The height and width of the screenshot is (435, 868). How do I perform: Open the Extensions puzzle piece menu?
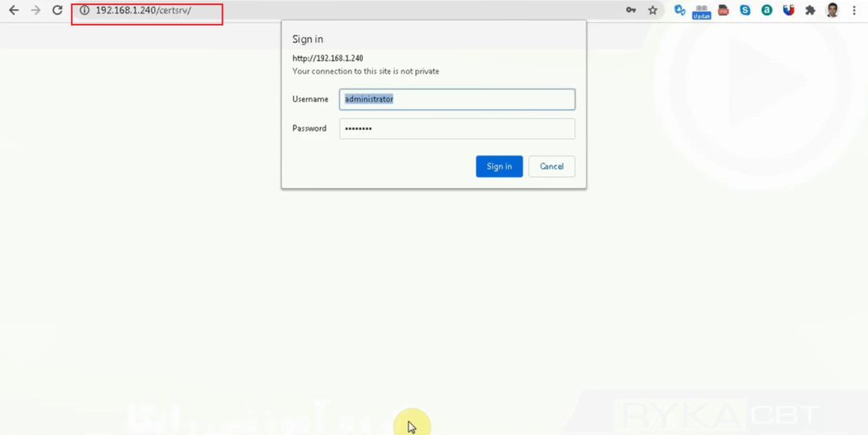810,10
